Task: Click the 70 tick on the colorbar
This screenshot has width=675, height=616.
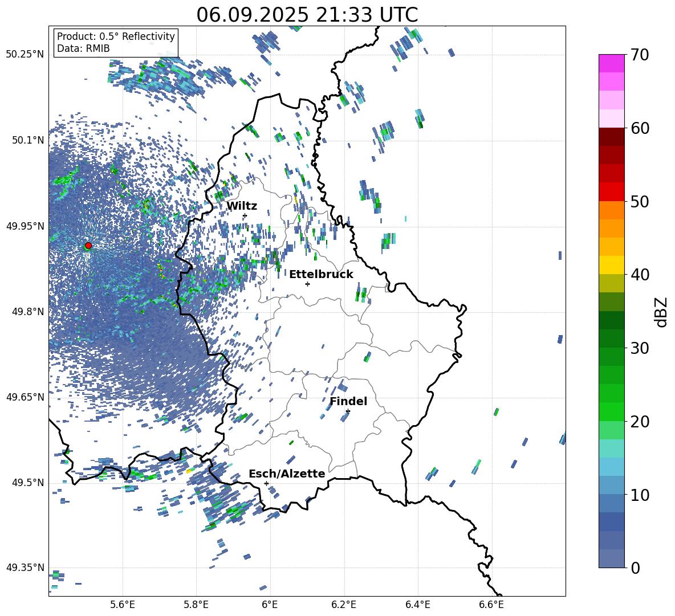Action: click(640, 55)
